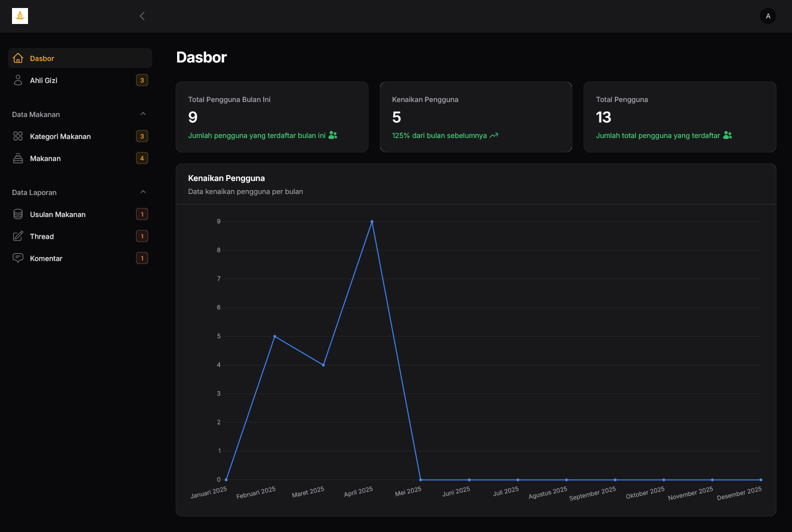Open the Dasbor menu item
The width and height of the screenshot is (792, 532).
pyautogui.click(x=80, y=58)
